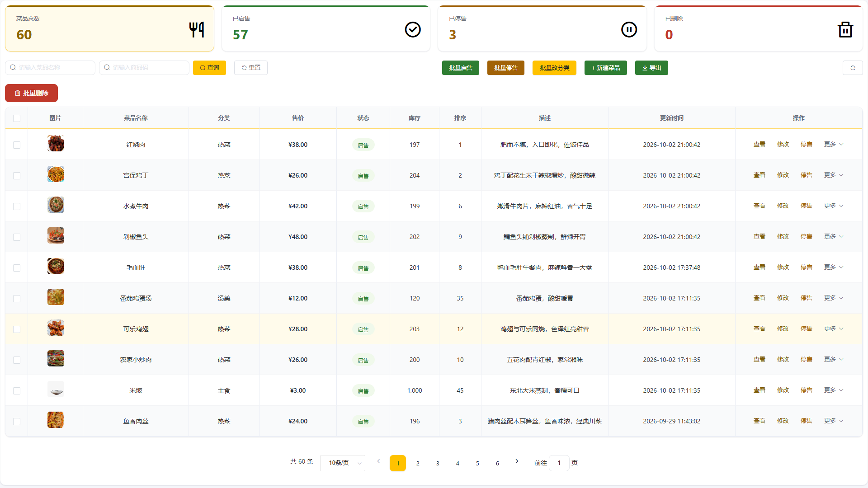Toggle the select-all checkbox in table header
This screenshot has height=488, width=868.
click(x=17, y=118)
